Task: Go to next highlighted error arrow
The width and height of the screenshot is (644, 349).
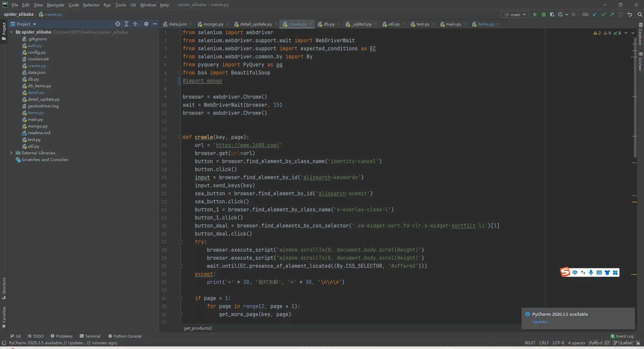Action: [x=633, y=33]
